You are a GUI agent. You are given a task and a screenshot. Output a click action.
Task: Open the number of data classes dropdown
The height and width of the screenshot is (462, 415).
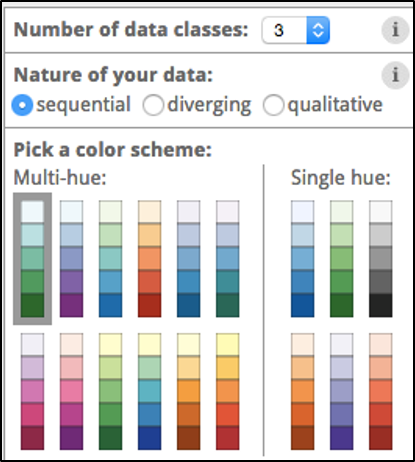[x=296, y=30]
